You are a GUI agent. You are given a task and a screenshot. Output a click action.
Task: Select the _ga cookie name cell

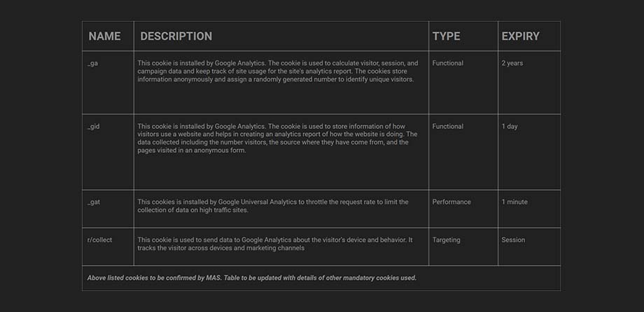click(92, 63)
